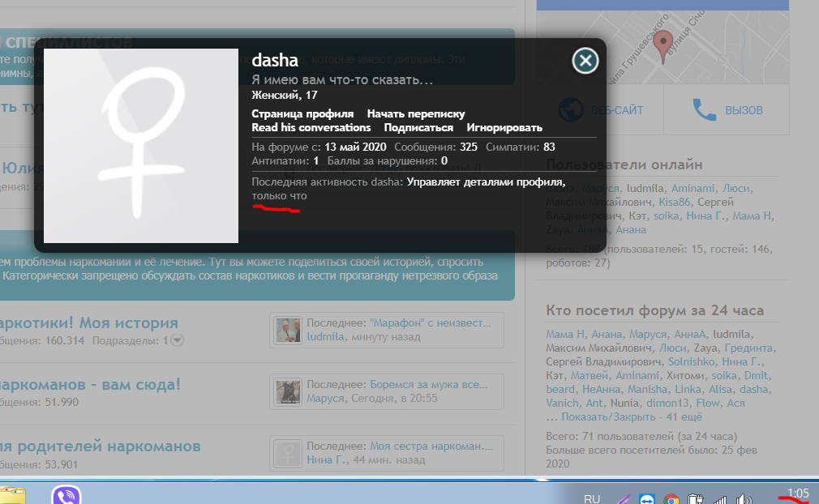Open dasha's "Страница профиля"
This screenshot has height=504, width=819.
pyautogui.click(x=301, y=113)
